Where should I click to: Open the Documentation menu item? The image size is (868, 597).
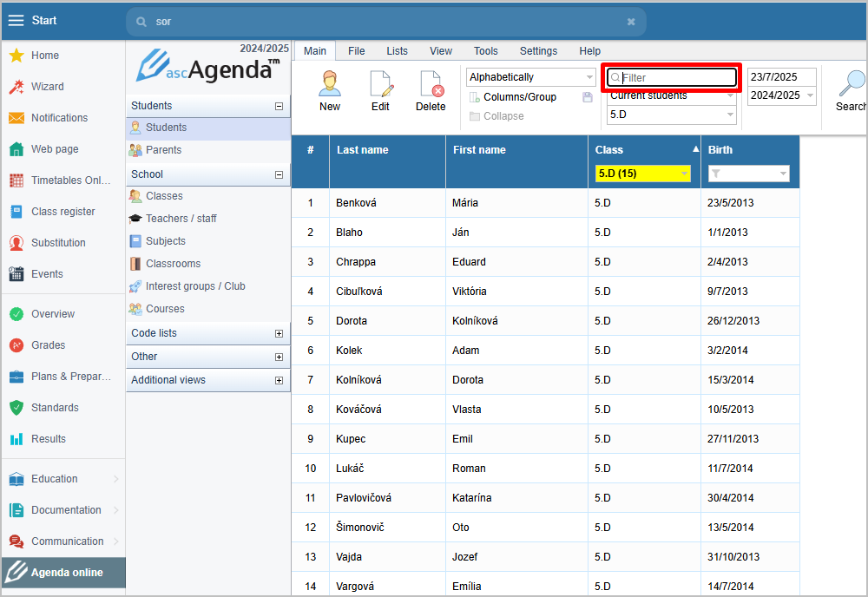click(x=63, y=510)
